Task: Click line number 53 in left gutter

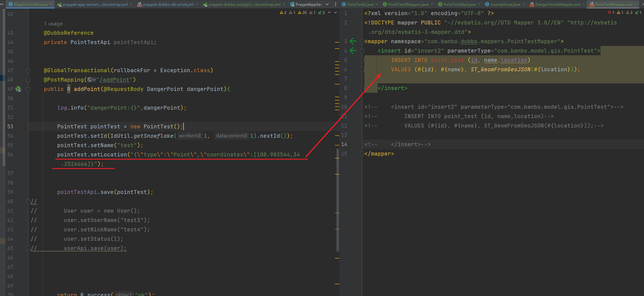Action: tap(10, 127)
